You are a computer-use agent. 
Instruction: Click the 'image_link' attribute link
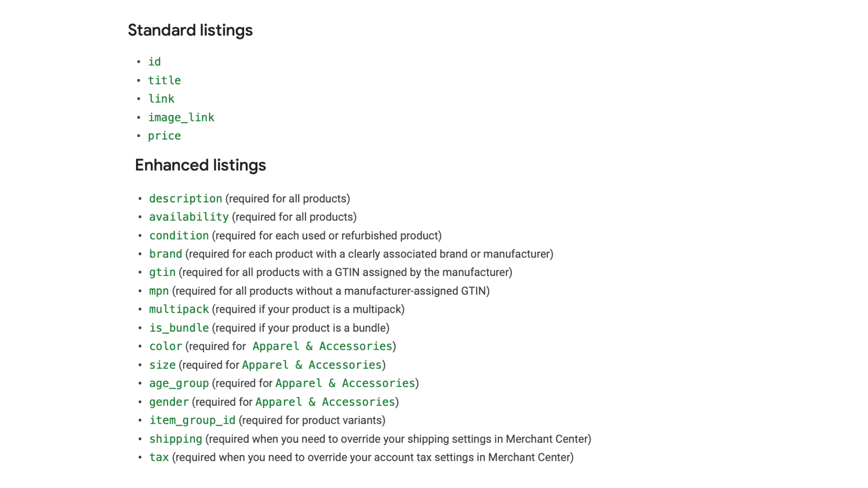[181, 117]
